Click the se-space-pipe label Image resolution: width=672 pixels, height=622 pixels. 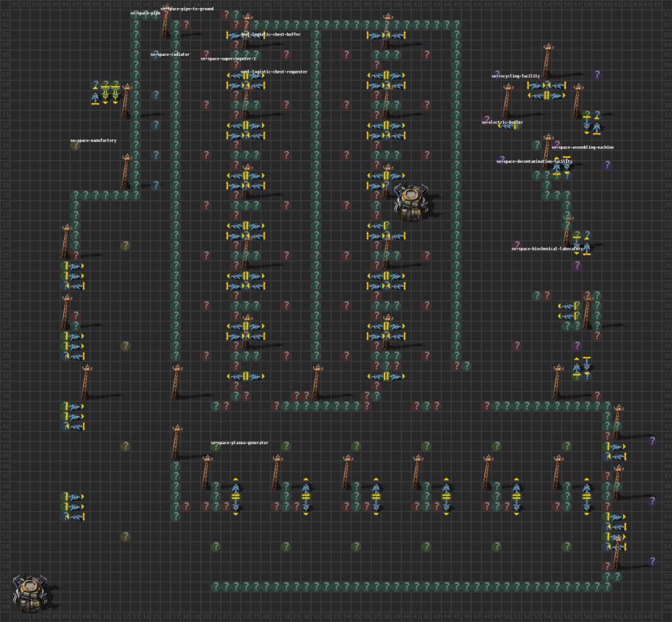coord(145,13)
